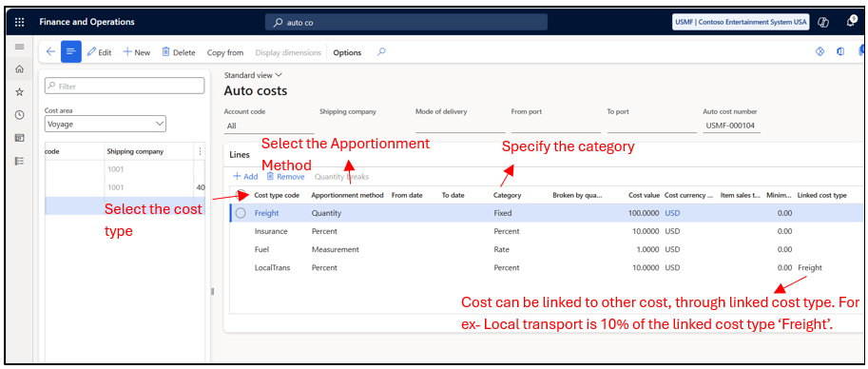Click Display dimensions button
The image size is (868, 369).
point(288,52)
